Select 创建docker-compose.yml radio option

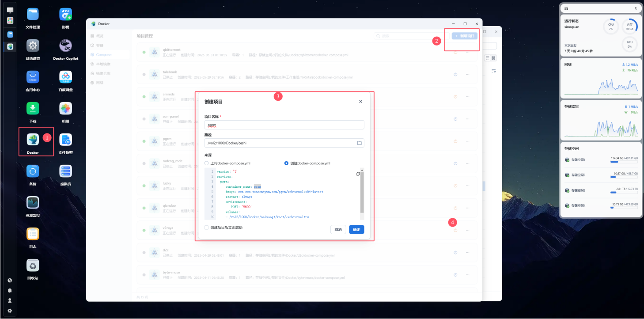(x=286, y=163)
